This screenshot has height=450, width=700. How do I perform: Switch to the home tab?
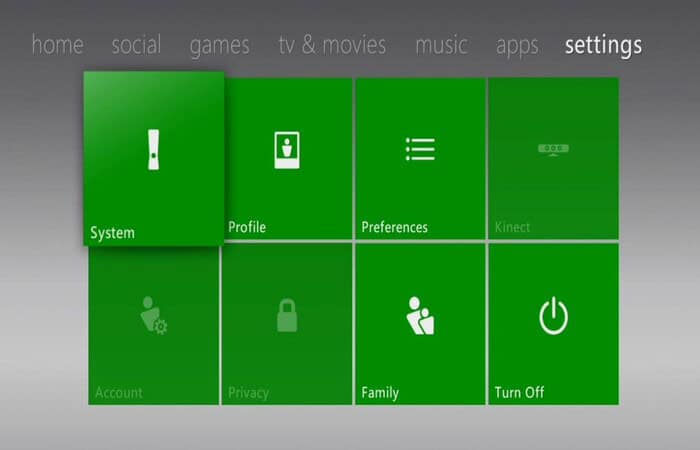click(58, 45)
